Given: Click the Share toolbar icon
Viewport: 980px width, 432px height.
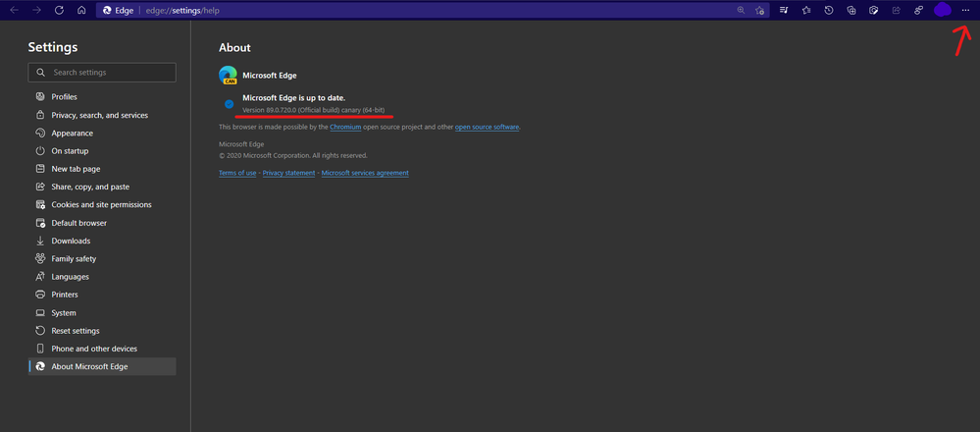Looking at the screenshot, I should click(897, 10).
